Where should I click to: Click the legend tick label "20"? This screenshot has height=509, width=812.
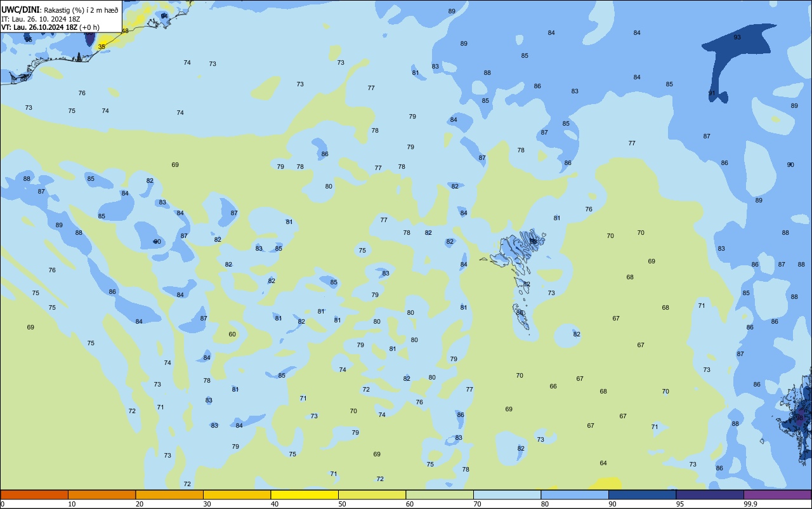(140, 504)
